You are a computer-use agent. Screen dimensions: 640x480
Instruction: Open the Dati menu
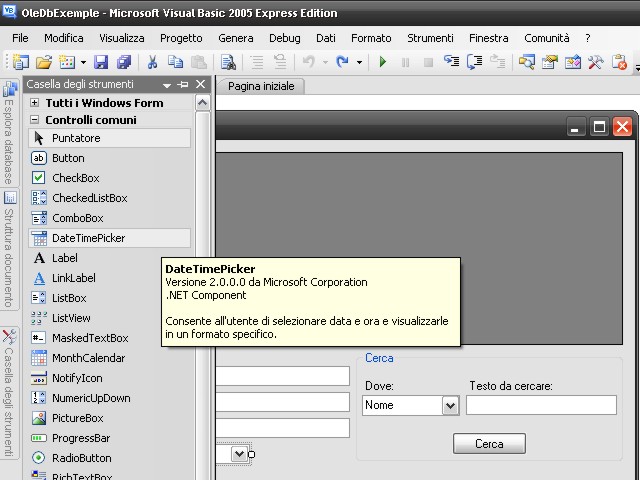[326, 38]
